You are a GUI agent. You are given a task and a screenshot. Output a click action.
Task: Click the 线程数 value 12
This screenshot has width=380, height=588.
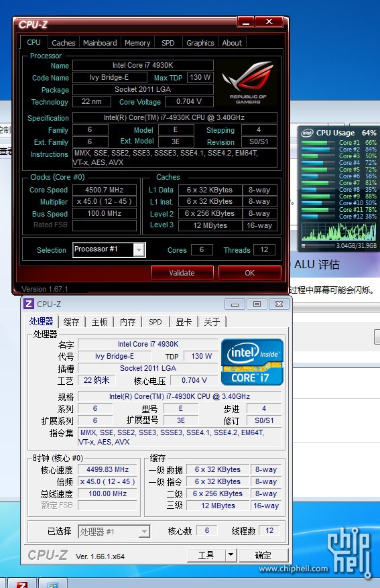click(x=269, y=530)
